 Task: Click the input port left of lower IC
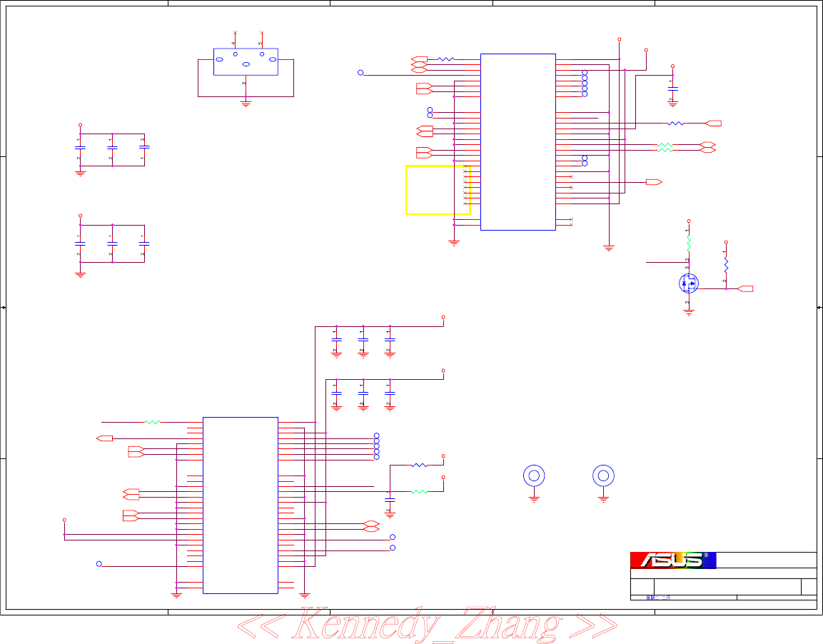coord(104,438)
